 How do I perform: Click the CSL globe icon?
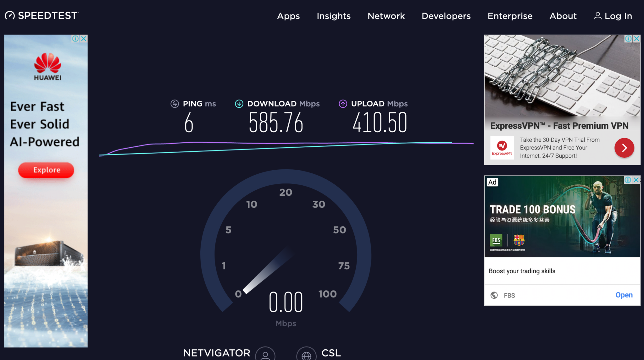click(x=306, y=355)
